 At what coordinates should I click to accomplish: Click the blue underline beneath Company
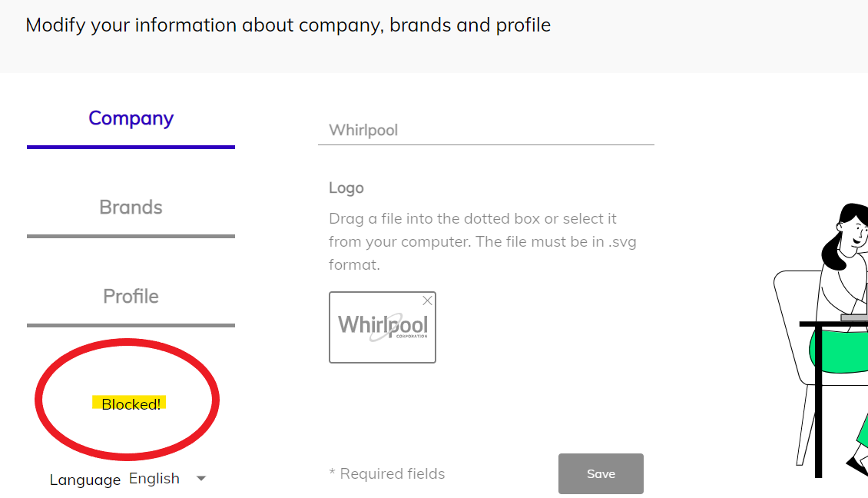tap(131, 147)
